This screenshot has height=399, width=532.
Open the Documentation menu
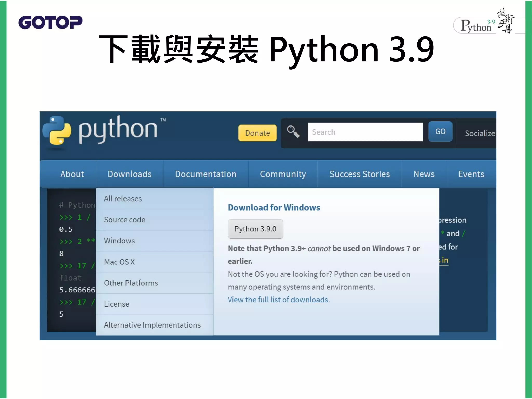click(205, 174)
